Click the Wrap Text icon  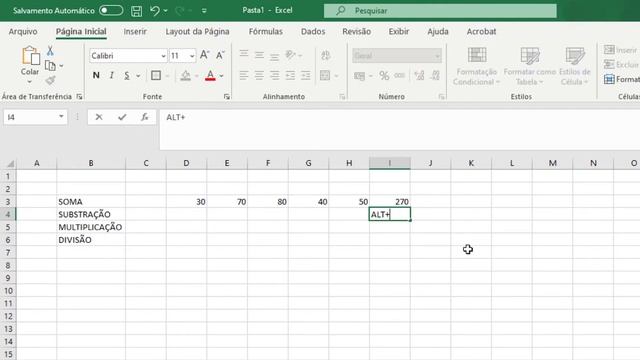coord(325,55)
